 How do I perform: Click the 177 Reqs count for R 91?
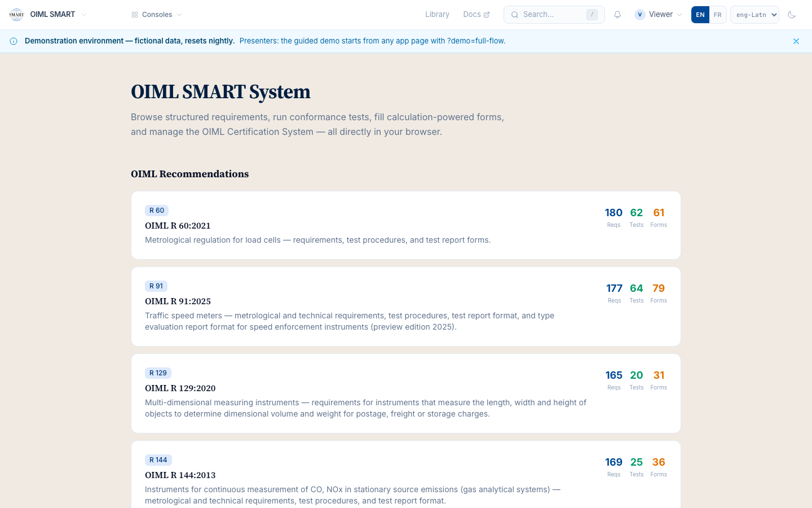pyautogui.click(x=614, y=293)
